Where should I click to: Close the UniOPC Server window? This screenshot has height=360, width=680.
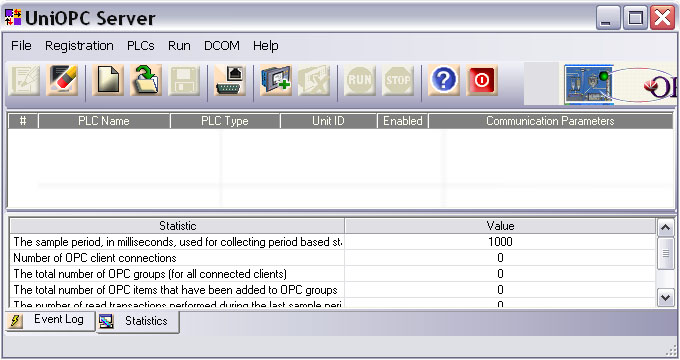[662, 18]
